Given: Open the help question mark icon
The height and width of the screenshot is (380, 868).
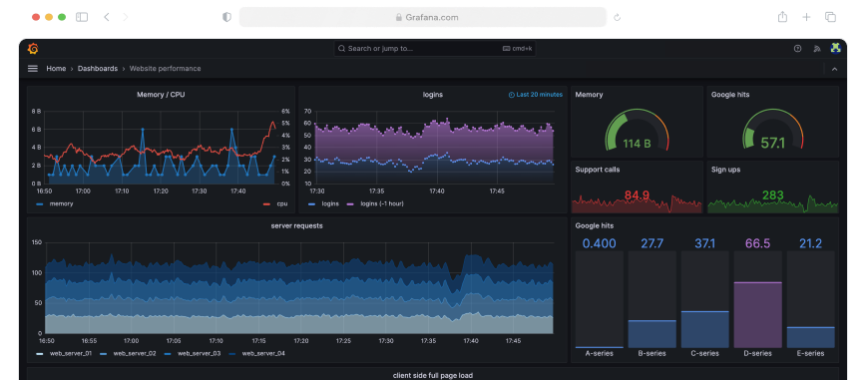Looking at the screenshot, I should tap(798, 49).
